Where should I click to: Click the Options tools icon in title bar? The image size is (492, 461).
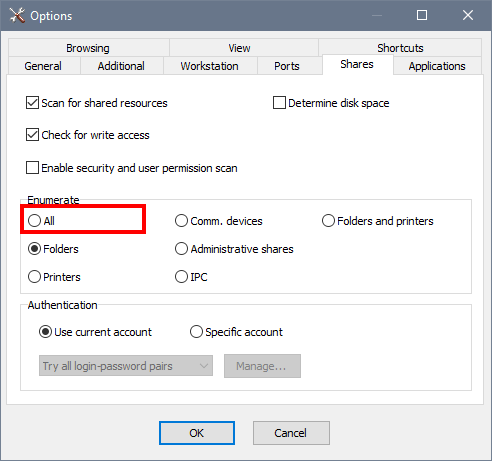17,15
